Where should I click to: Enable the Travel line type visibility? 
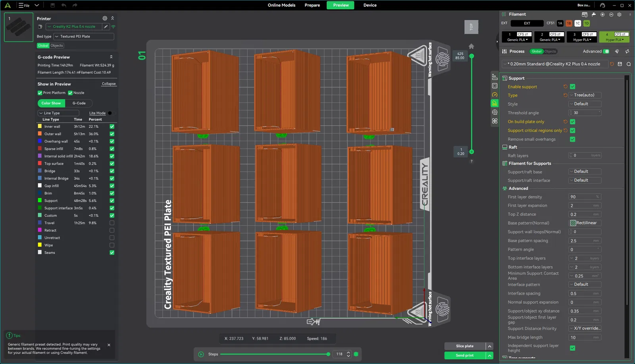pyautogui.click(x=112, y=223)
